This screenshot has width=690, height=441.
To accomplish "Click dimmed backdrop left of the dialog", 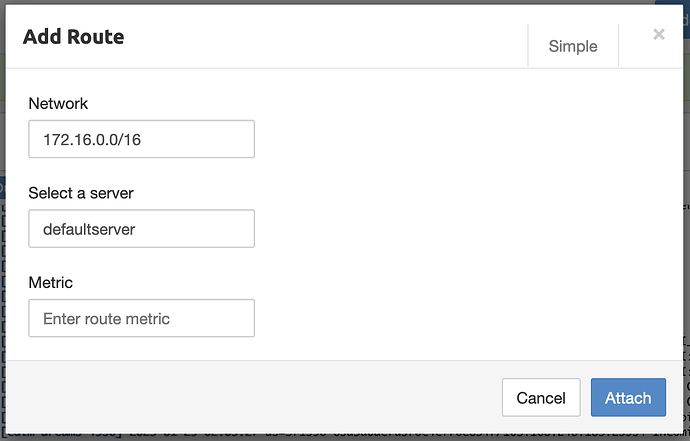I will pos(2,250).
